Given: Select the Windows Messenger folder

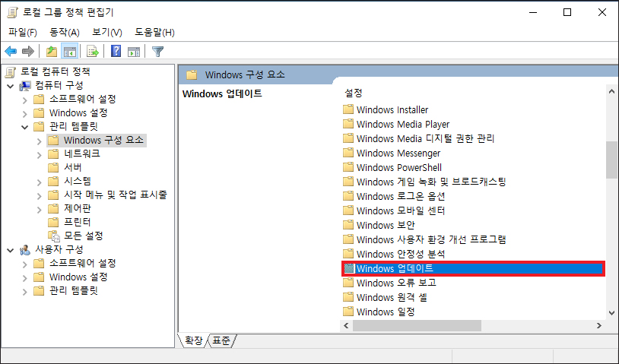Looking at the screenshot, I should pyautogui.click(x=398, y=153).
